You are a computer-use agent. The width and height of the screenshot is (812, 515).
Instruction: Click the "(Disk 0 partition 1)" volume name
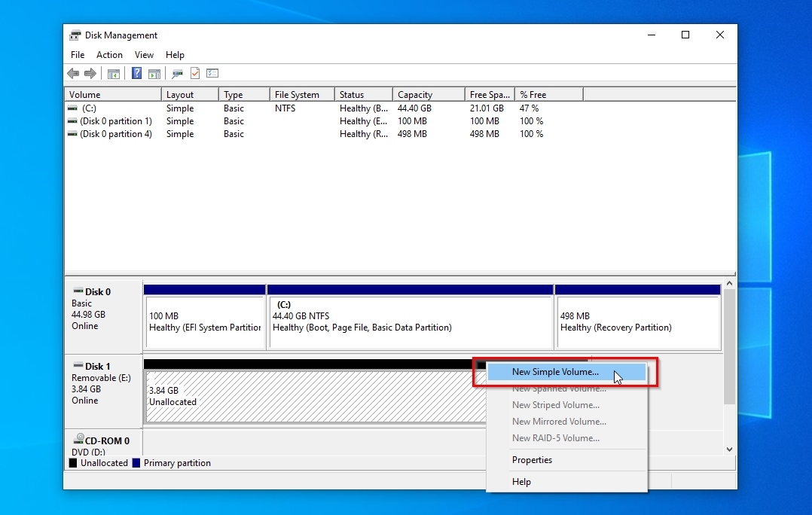pyautogui.click(x=116, y=121)
